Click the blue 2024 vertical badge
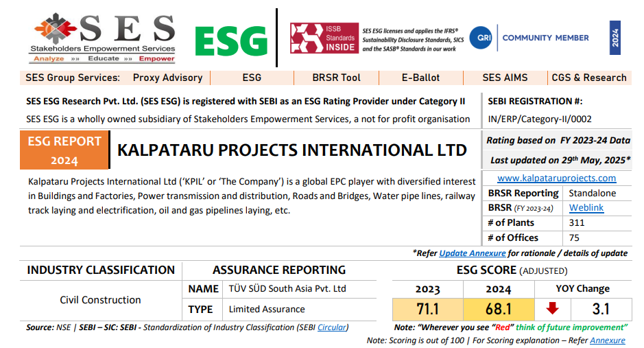This screenshot has width=644, height=348. coord(615,38)
